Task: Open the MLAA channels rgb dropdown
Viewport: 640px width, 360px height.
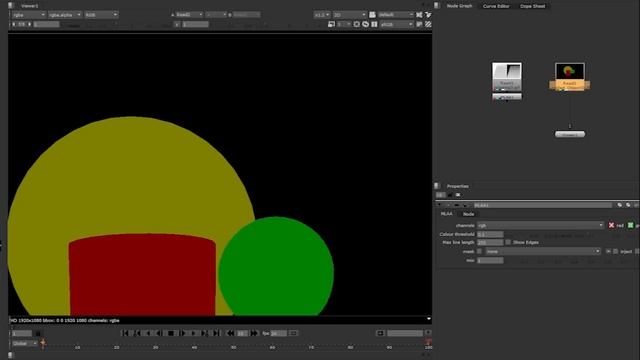Action: (x=540, y=225)
